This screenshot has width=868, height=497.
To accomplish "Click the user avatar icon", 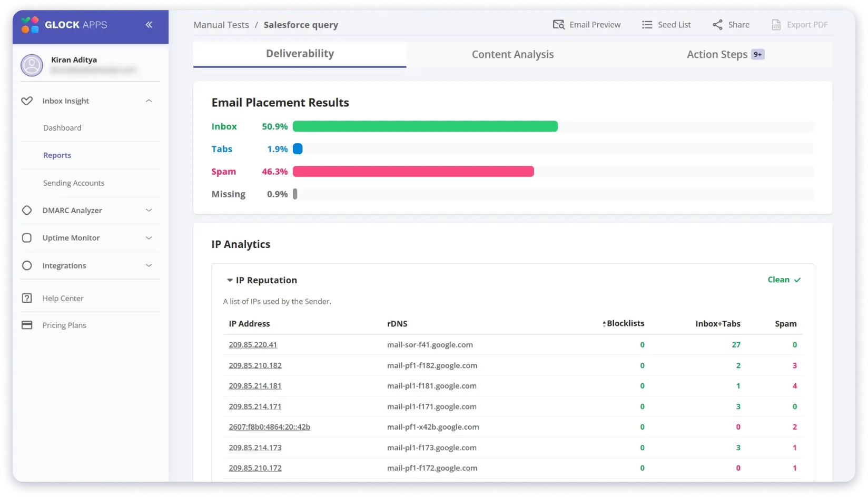I will (32, 65).
